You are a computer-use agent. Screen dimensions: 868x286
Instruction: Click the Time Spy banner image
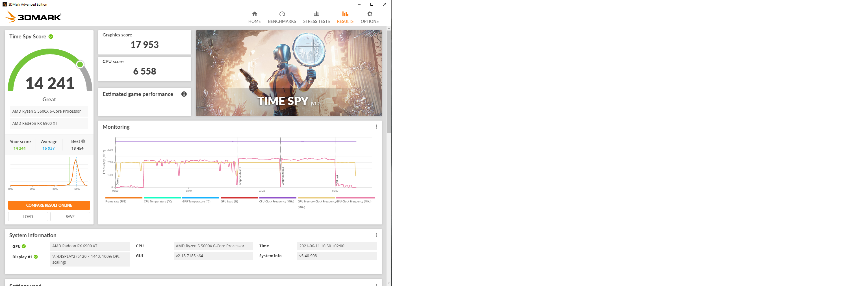(x=289, y=73)
